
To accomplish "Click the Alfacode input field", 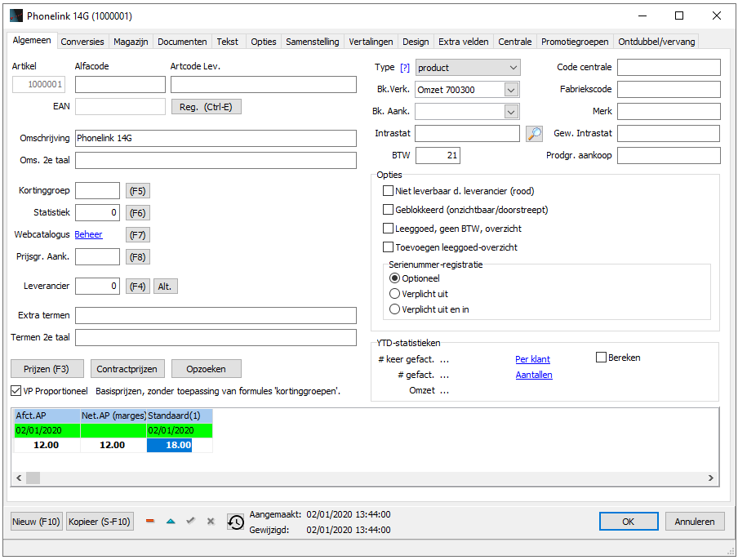I will (x=121, y=84).
